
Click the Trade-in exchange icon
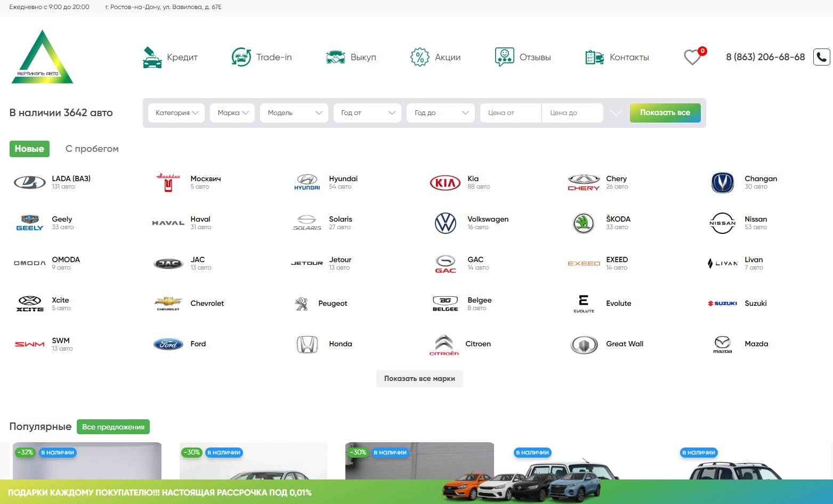pyautogui.click(x=241, y=57)
